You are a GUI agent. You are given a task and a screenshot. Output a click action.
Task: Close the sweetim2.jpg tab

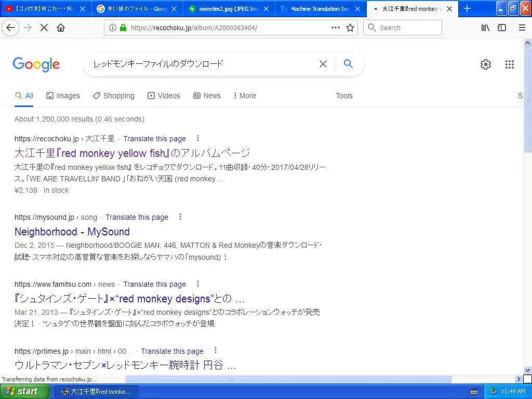click(266, 9)
